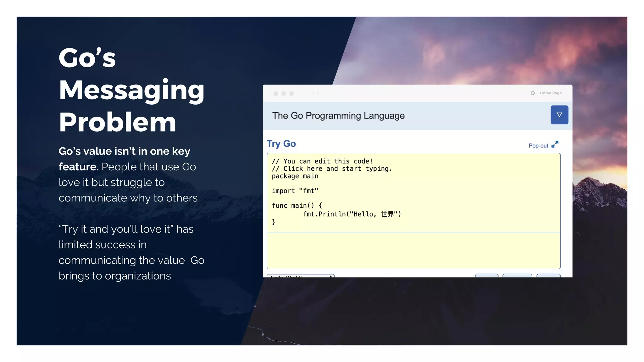Click The Go Programming Language title
Image resolution: width=644 pixels, height=362 pixels.
[338, 116]
